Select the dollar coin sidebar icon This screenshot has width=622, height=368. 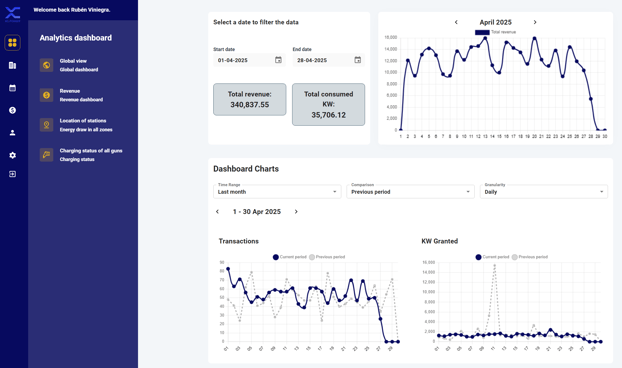(x=12, y=110)
